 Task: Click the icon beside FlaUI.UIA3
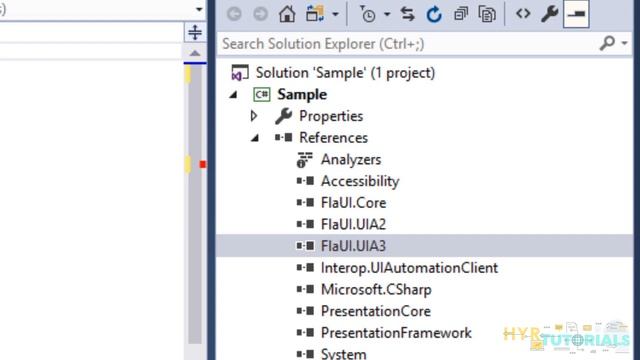[x=305, y=245]
